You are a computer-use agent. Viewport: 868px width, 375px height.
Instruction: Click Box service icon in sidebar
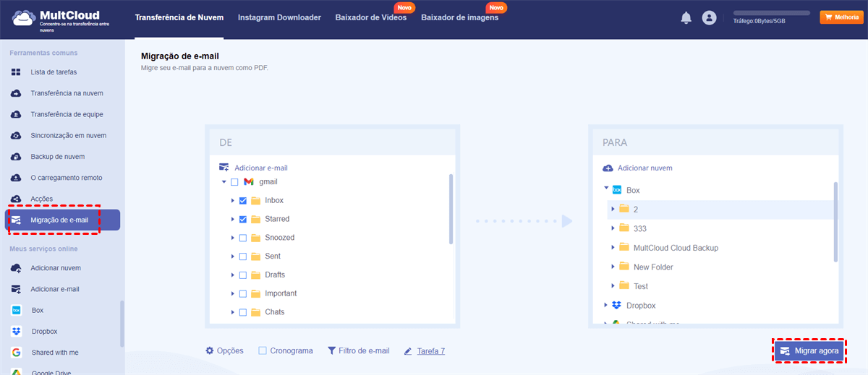16,310
